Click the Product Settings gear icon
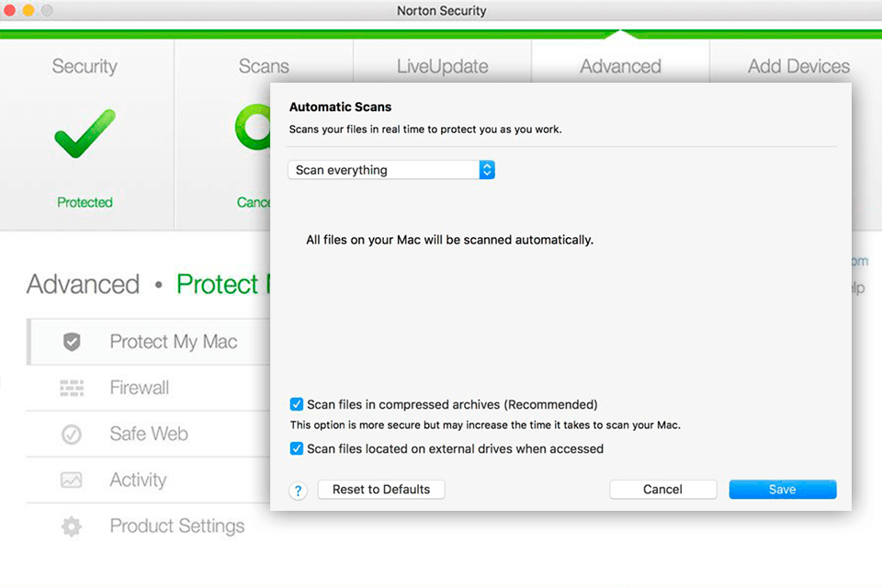The height and width of the screenshot is (588, 882). 72,526
